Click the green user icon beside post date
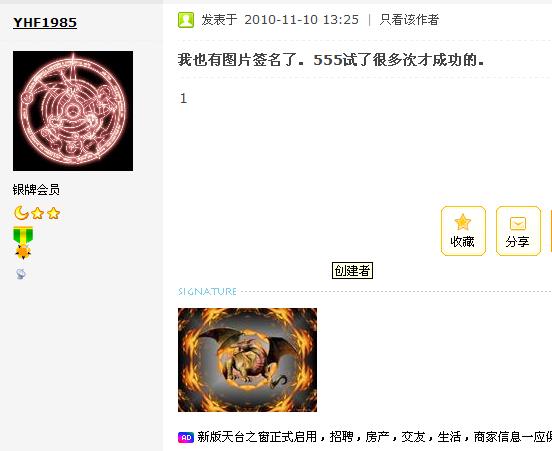552x451 pixels. (x=186, y=20)
